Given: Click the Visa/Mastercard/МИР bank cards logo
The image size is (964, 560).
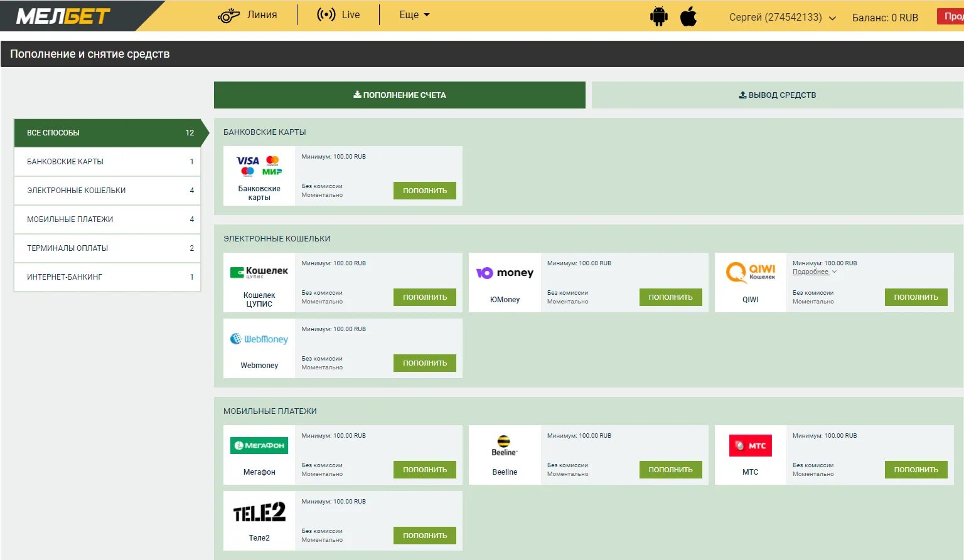Looking at the screenshot, I should pyautogui.click(x=259, y=166).
